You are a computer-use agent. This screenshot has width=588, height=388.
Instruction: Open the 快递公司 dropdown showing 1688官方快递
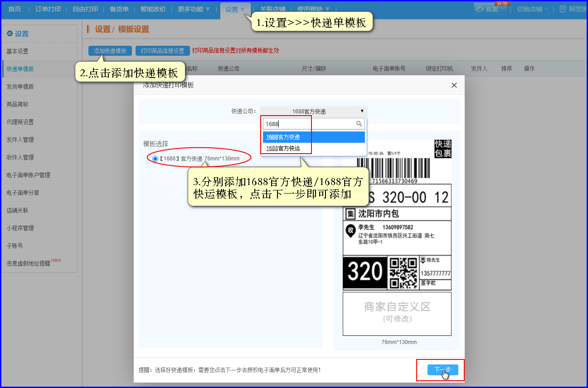click(314, 112)
